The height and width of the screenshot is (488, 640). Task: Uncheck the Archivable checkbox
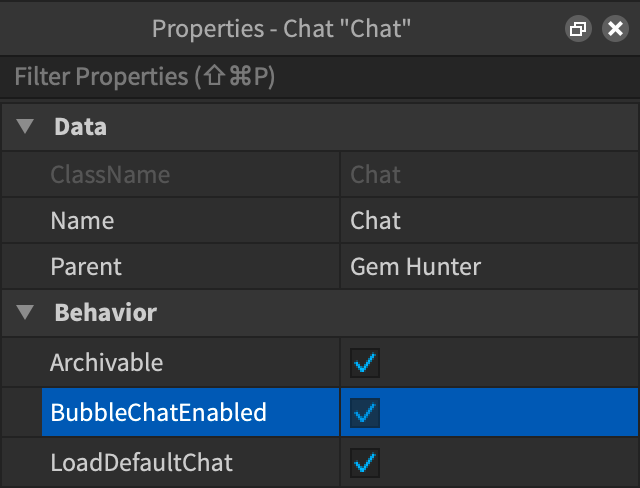(x=365, y=363)
